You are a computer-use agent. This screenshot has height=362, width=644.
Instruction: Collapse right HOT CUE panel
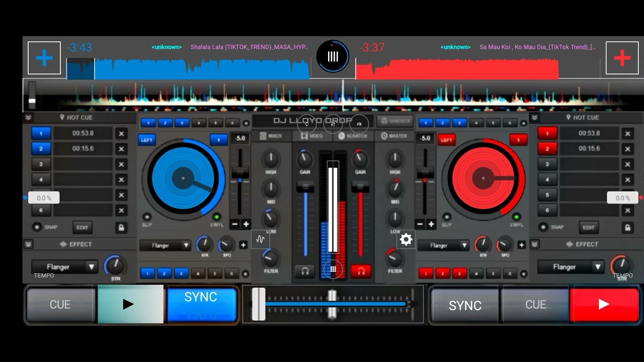click(534, 117)
